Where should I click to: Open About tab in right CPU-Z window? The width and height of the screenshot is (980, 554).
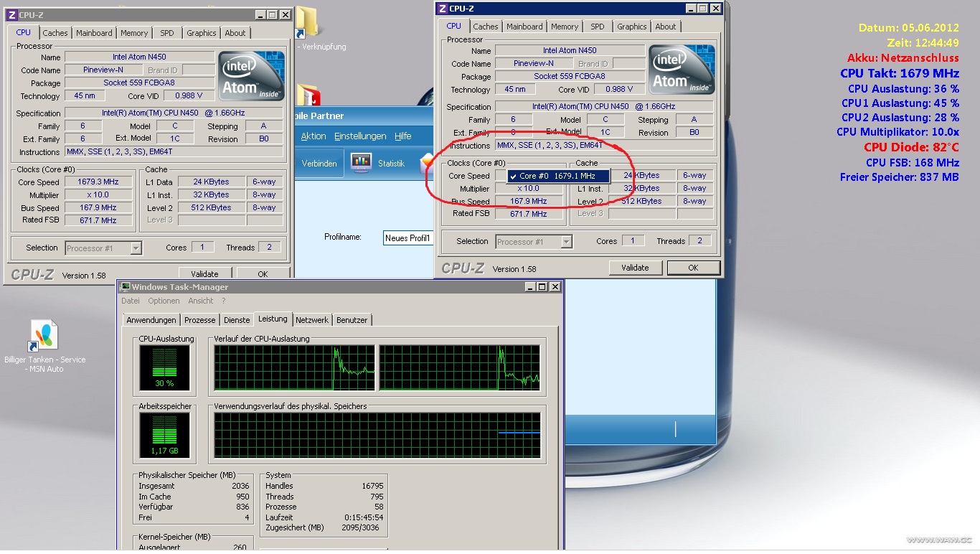pyautogui.click(x=666, y=27)
